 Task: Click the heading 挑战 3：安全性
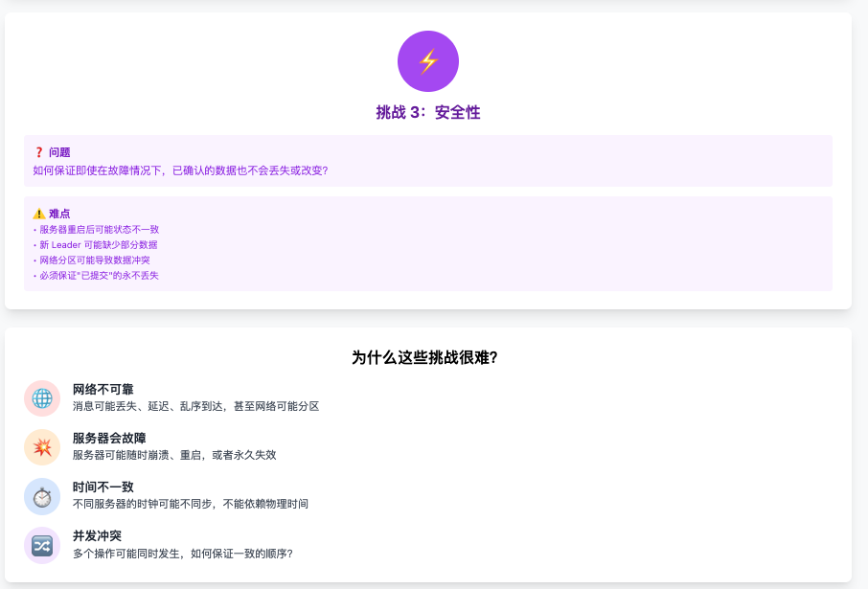[428, 112]
